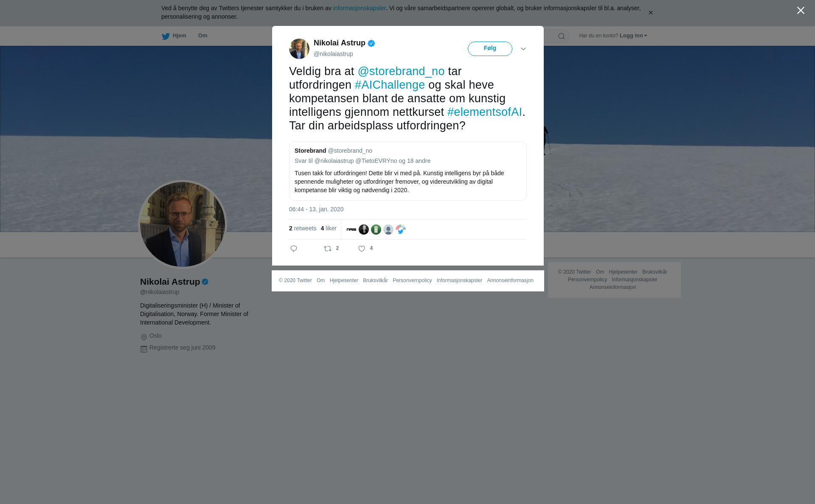The image size is (815, 504).
Task: Click the Twitter-bird liker avatar
Action: click(x=401, y=230)
